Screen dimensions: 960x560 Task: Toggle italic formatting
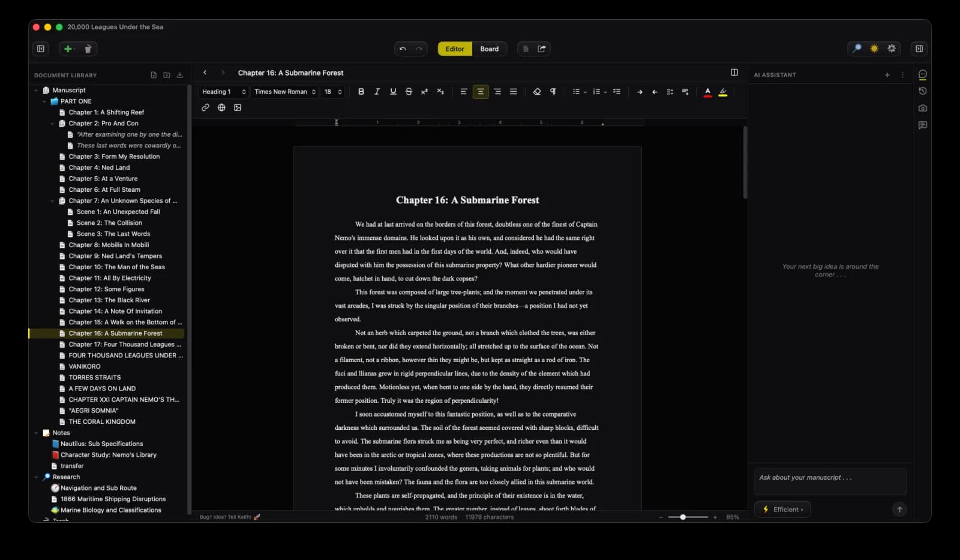click(377, 92)
